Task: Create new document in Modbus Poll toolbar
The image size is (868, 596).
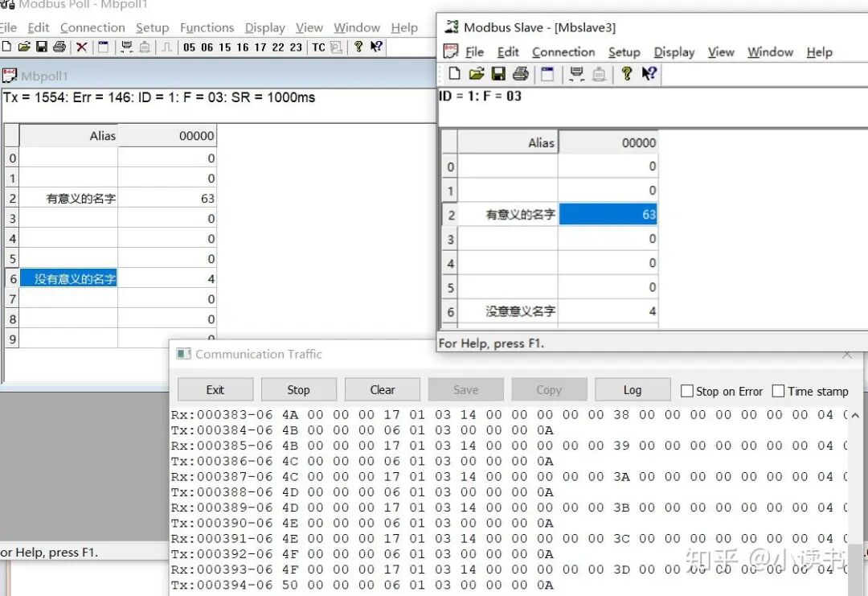Action: (x=6, y=47)
